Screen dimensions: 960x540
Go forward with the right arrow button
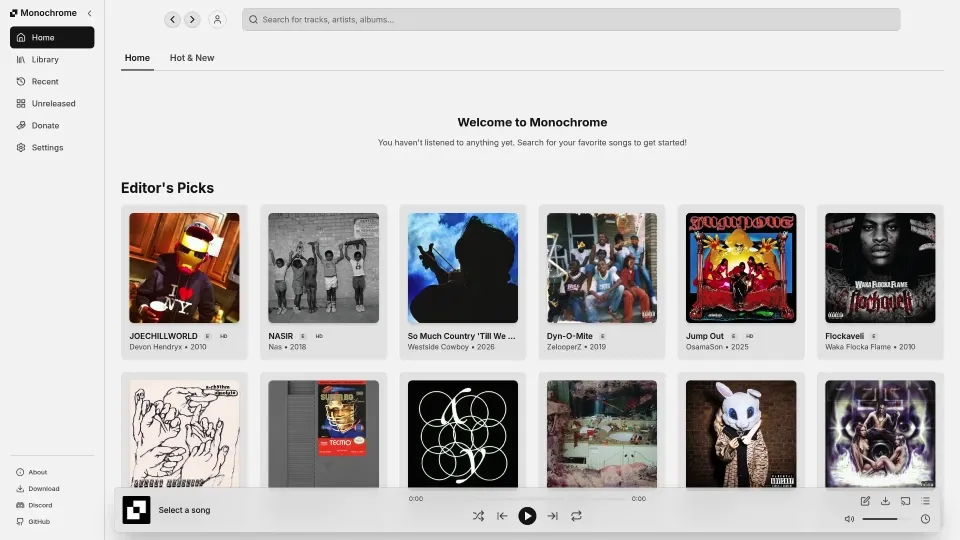(x=192, y=20)
